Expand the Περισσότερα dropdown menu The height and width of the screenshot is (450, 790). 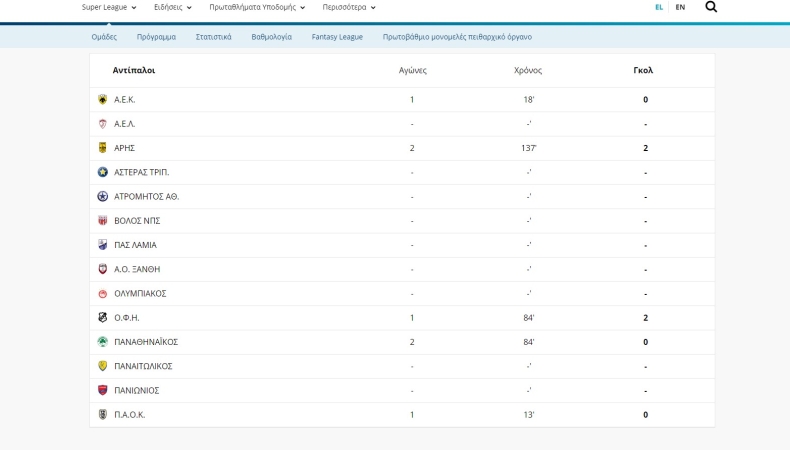[x=349, y=7]
